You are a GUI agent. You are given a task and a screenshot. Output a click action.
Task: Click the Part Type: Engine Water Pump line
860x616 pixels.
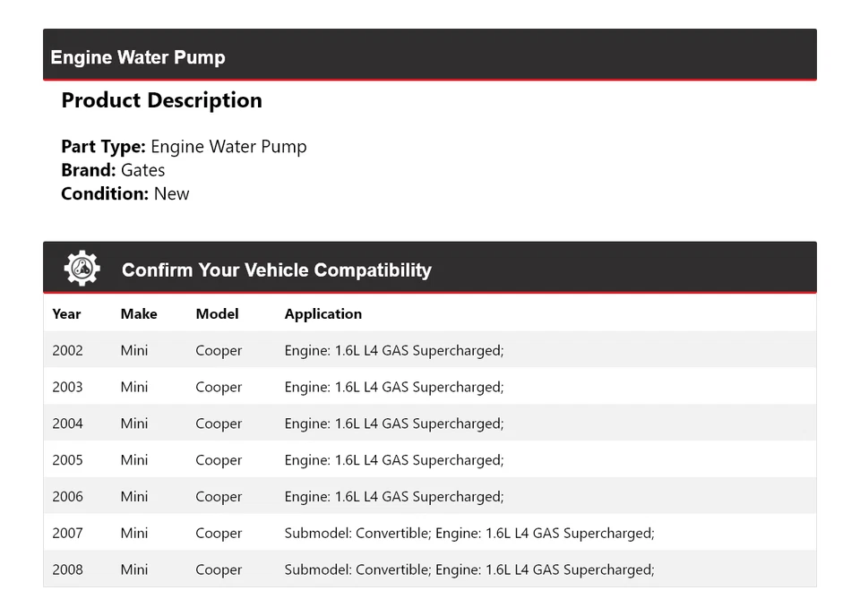(x=184, y=147)
